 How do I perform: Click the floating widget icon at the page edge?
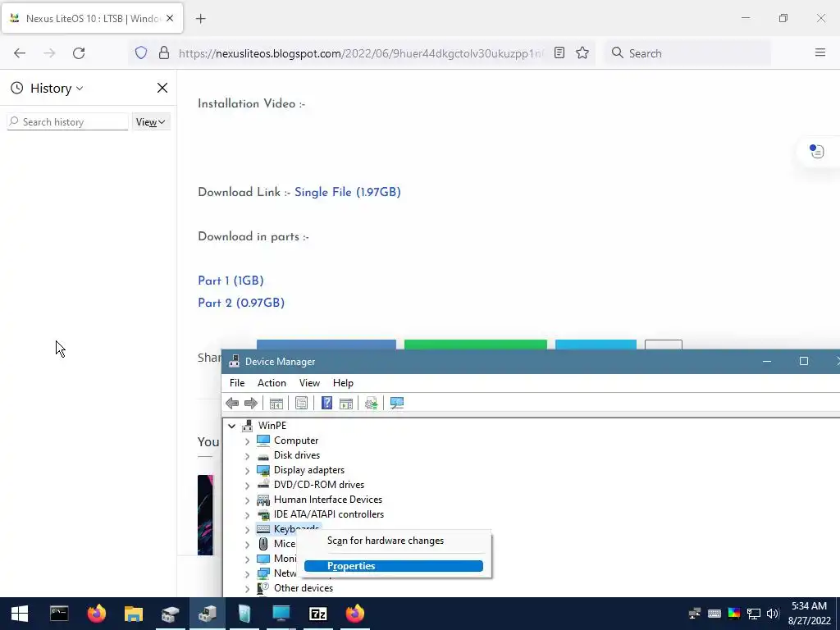pos(816,151)
